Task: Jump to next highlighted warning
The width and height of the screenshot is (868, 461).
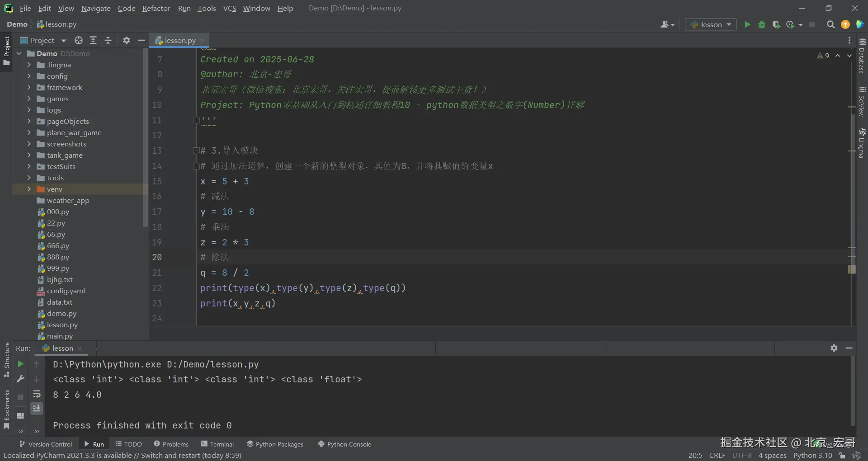Action: [849, 56]
